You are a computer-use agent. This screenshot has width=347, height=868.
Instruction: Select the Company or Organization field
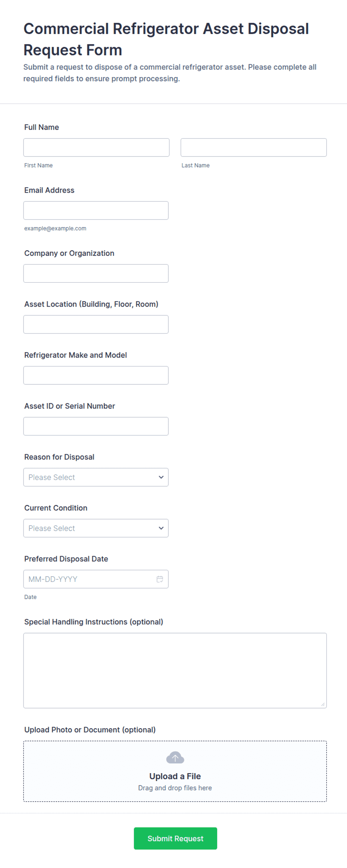tap(96, 273)
